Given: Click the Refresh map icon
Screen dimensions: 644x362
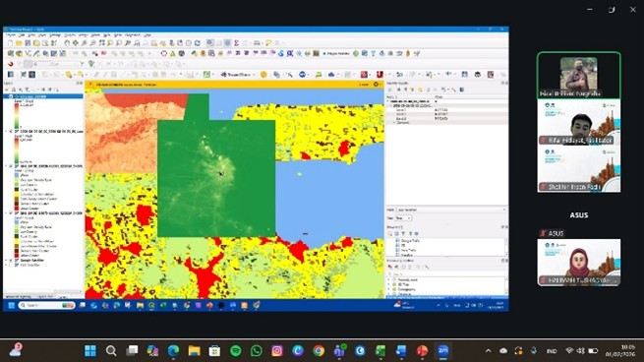Looking at the screenshot, I should (x=198, y=42).
